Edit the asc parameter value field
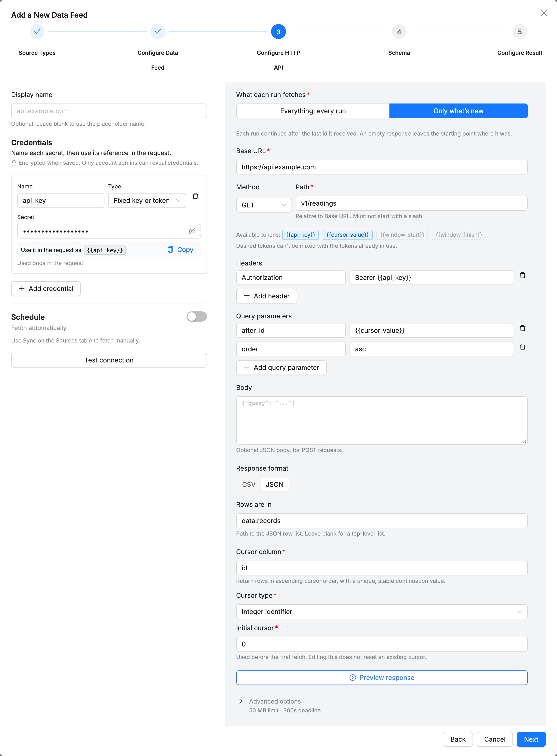The image size is (557, 756). (431, 349)
